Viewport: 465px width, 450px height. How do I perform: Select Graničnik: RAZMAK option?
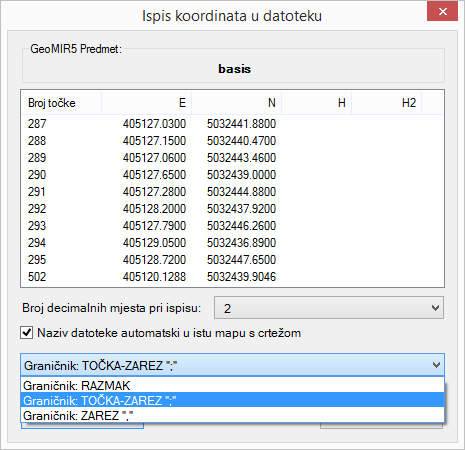(232, 385)
